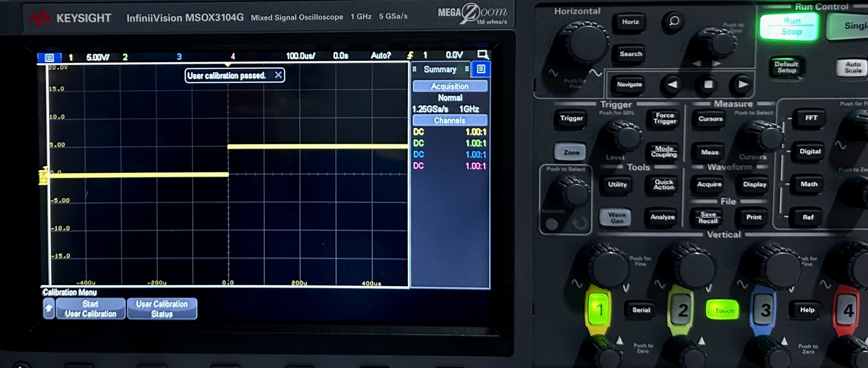Viewport: 868px width, 368px height.
Task: Hit the Trigger key
Action: point(571,118)
